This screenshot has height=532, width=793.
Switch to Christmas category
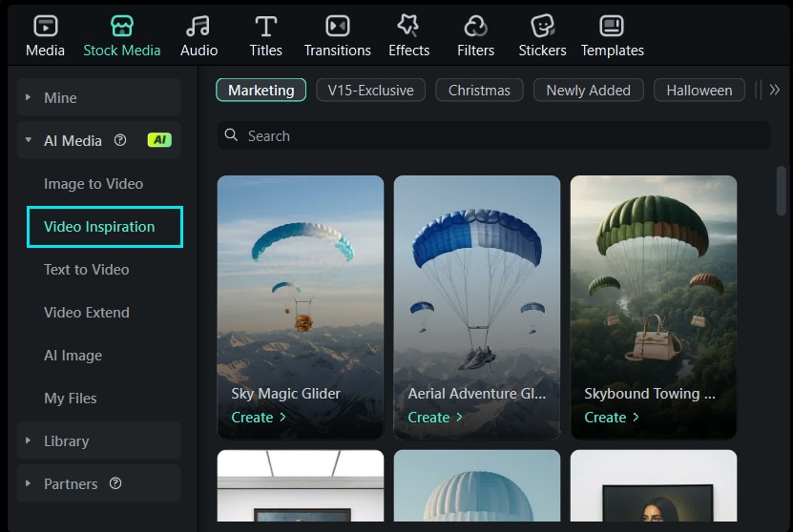pyautogui.click(x=479, y=90)
